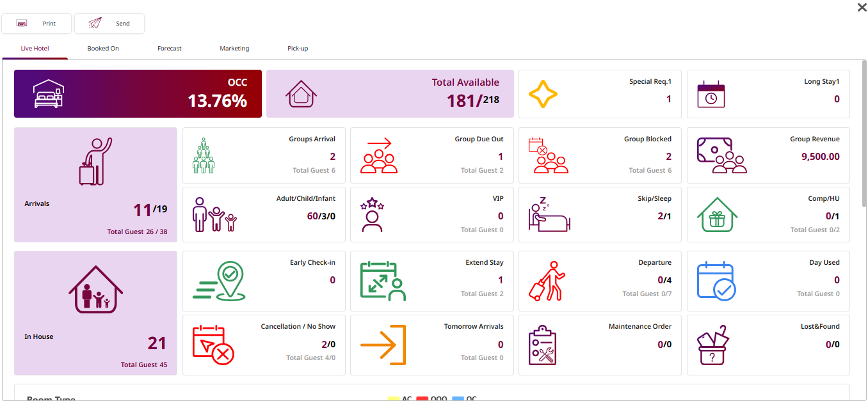Viewport: 868px width, 401px height.
Task: Click the vertical scrollbar on the right
Action: (x=864, y=134)
